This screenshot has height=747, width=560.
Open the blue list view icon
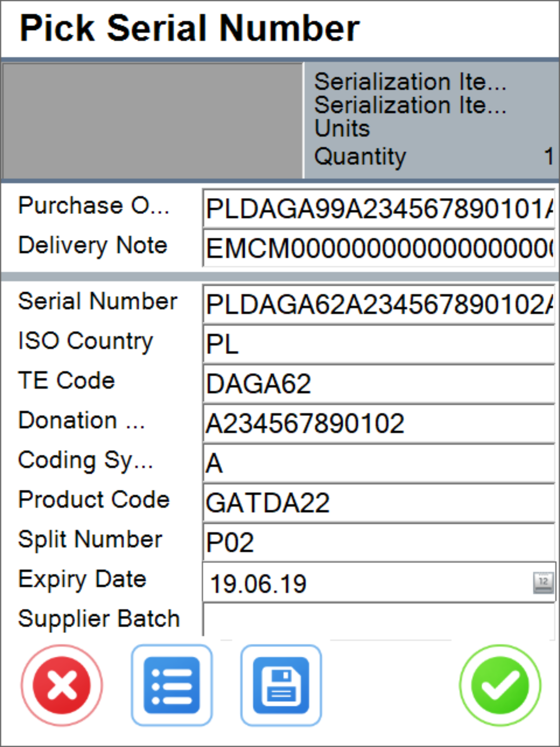point(172,685)
